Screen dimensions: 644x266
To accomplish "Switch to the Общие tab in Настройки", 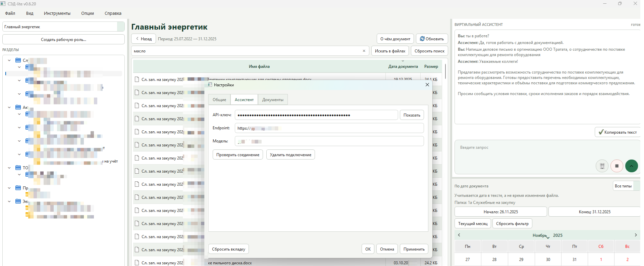I will tap(219, 100).
